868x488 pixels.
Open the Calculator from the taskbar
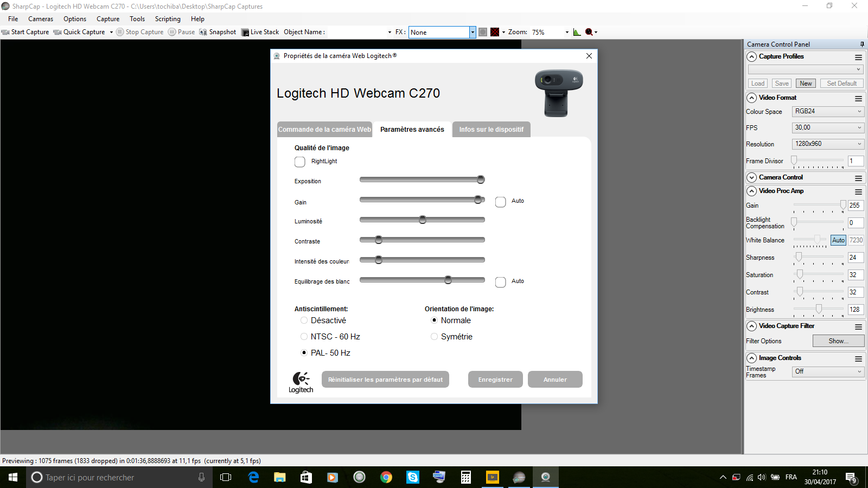tap(466, 477)
